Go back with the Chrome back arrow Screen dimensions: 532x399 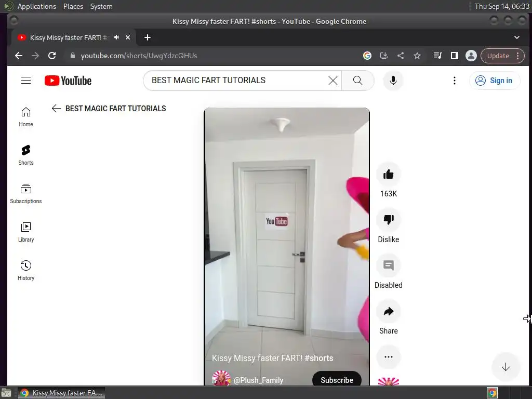click(x=19, y=56)
